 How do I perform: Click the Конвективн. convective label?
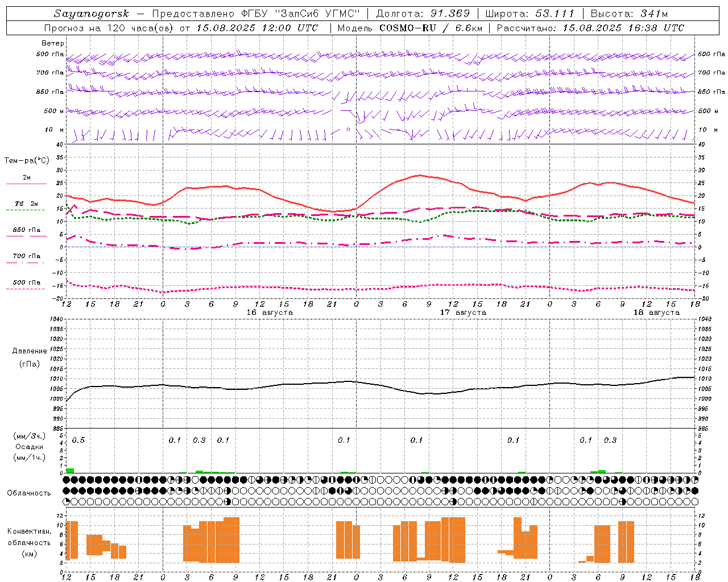click(x=30, y=531)
